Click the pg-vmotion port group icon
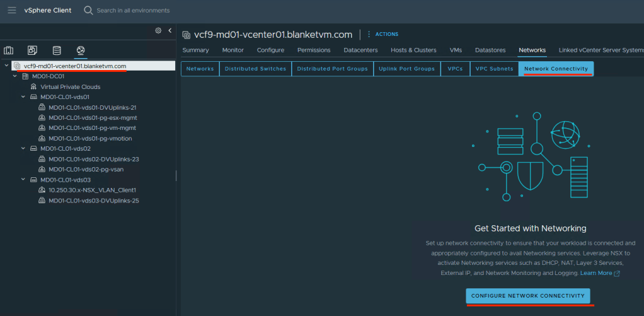The image size is (644, 316). 42,139
